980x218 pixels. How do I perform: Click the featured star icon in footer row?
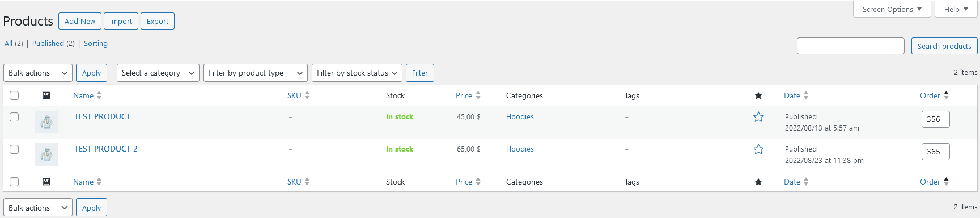point(758,182)
